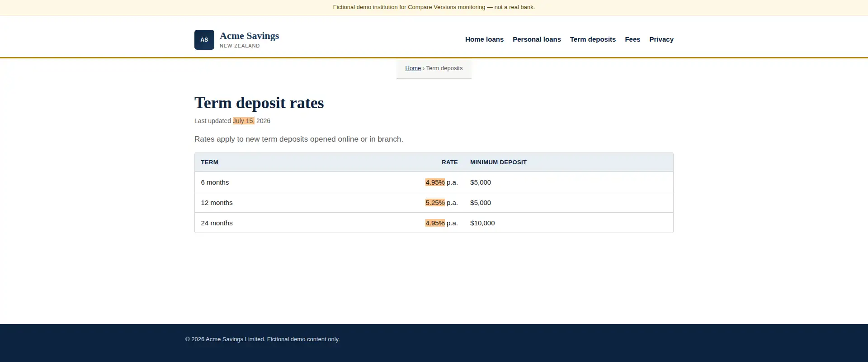Click the 12 months $5,000 minimum deposit

pyautogui.click(x=481, y=203)
